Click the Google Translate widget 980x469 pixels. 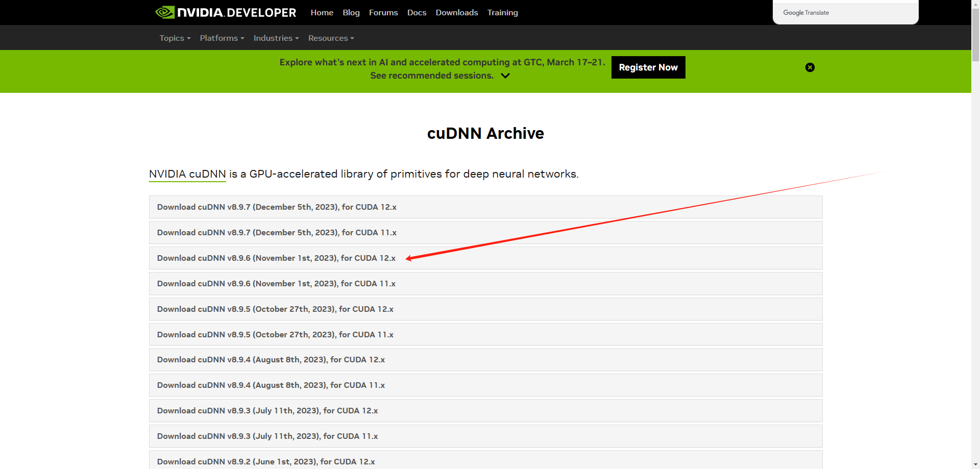click(x=806, y=13)
